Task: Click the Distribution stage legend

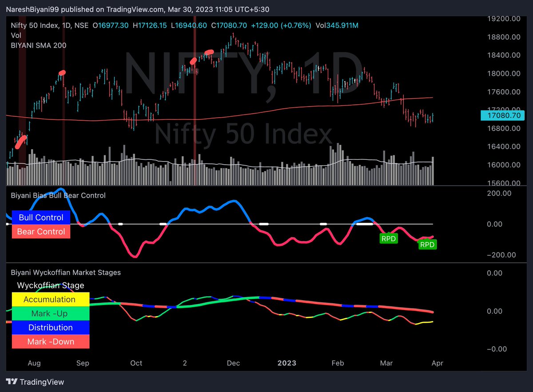Action: (x=50, y=328)
